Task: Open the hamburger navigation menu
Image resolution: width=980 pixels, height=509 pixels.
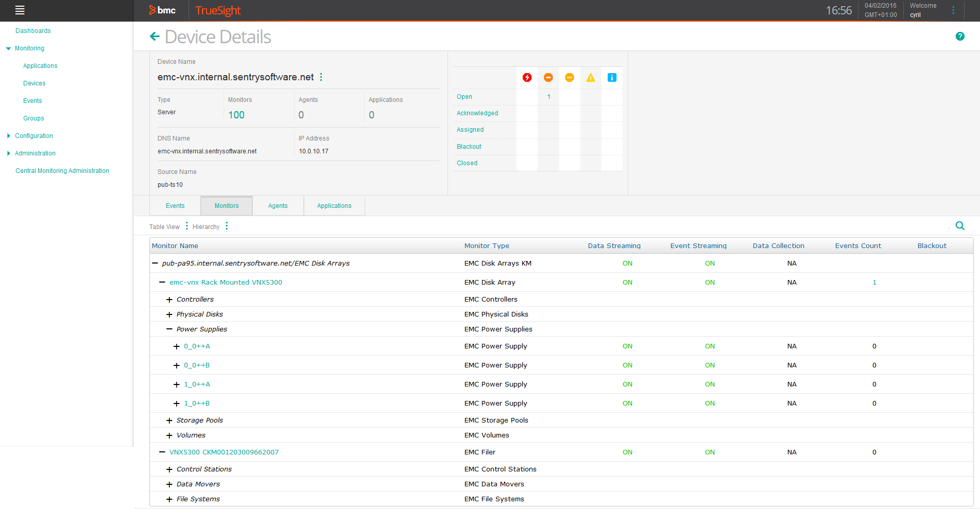Action: click(20, 10)
